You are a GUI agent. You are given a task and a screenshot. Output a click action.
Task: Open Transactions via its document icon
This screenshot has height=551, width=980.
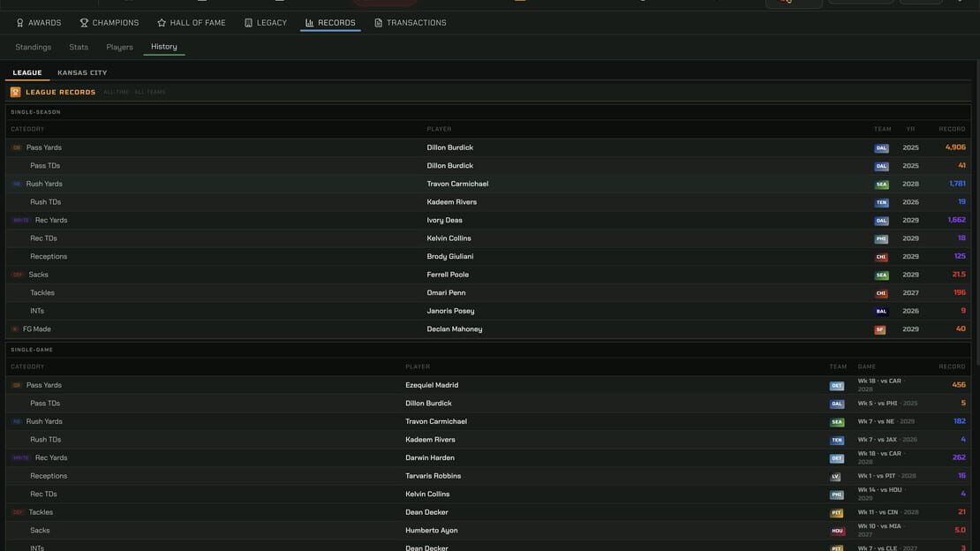pos(378,23)
